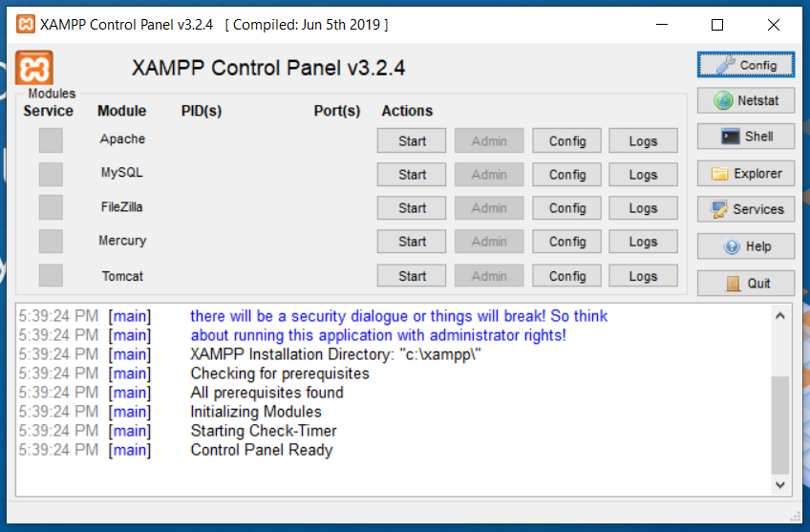Click the blue 'administrator rights' warning line
Viewport: 810px width, 532px height.
click(x=378, y=335)
